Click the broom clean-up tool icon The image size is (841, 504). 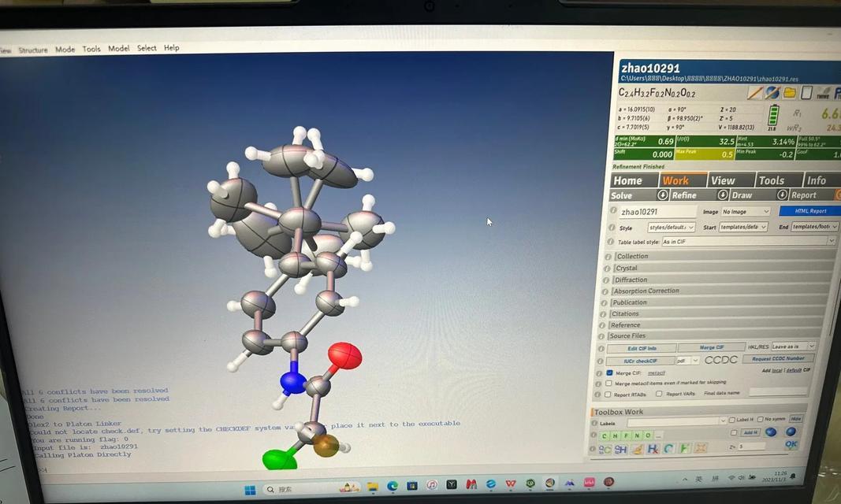(x=637, y=449)
